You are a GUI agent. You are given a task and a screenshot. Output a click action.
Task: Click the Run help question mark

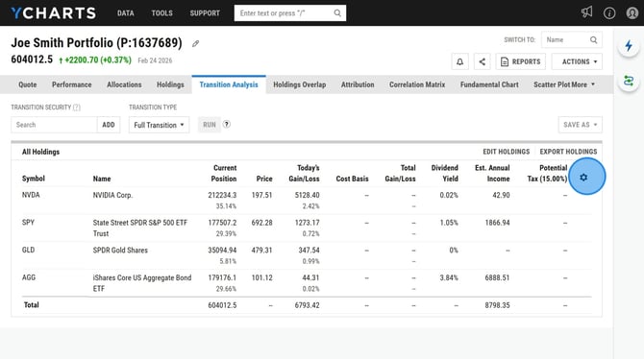226,125
